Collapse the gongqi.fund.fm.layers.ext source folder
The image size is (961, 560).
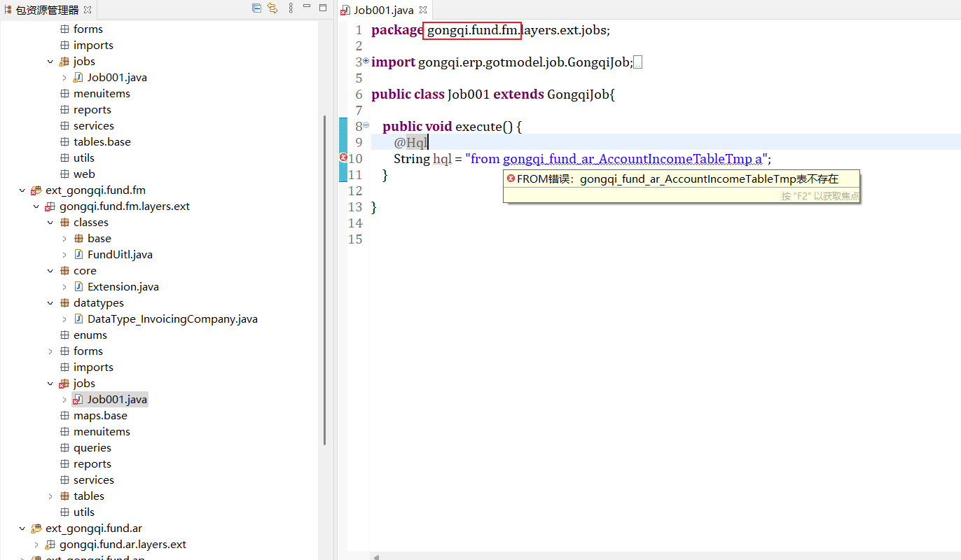click(x=36, y=206)
